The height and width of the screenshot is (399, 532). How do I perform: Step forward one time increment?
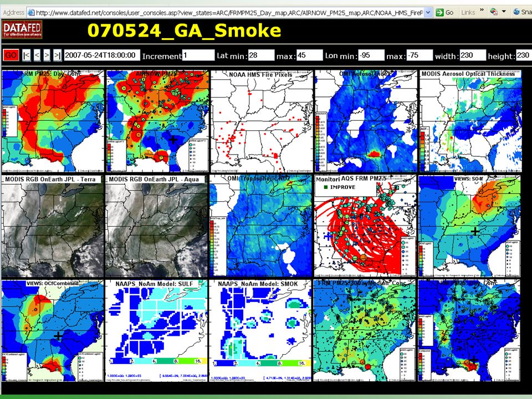[x=47, y=55]
